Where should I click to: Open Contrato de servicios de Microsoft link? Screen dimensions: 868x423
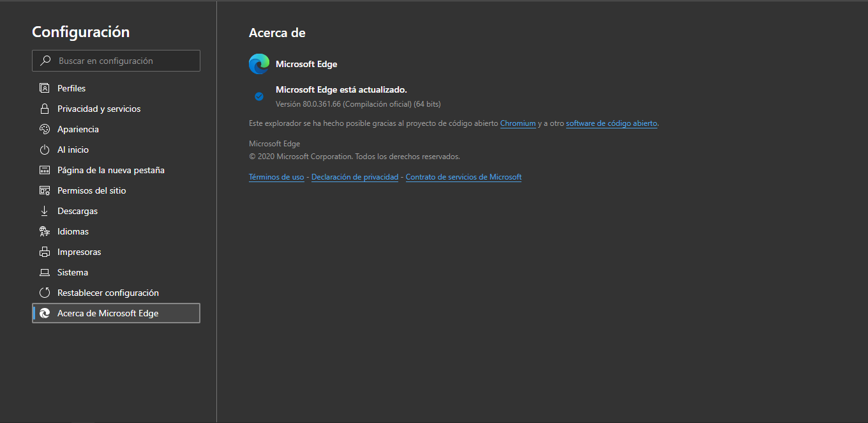click(464, 177)
